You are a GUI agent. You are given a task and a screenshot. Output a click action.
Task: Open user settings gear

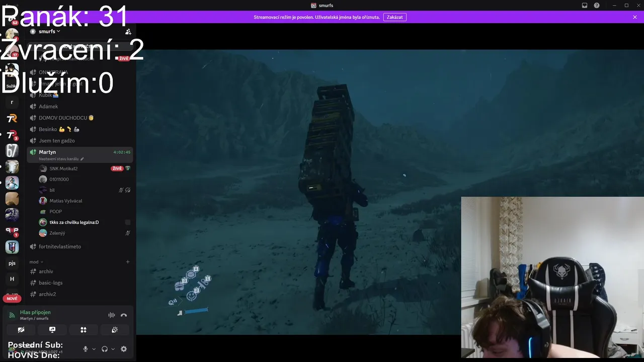tap(124, 349)
